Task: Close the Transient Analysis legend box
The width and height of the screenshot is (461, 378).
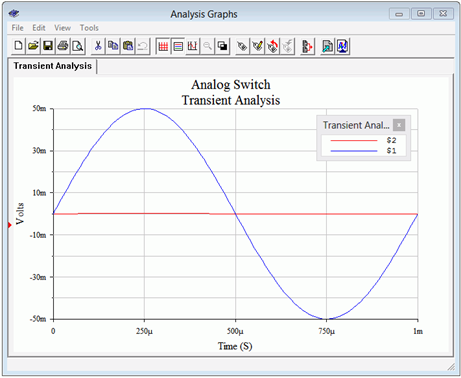Action: pyautogui.click(x=399, y=125)
